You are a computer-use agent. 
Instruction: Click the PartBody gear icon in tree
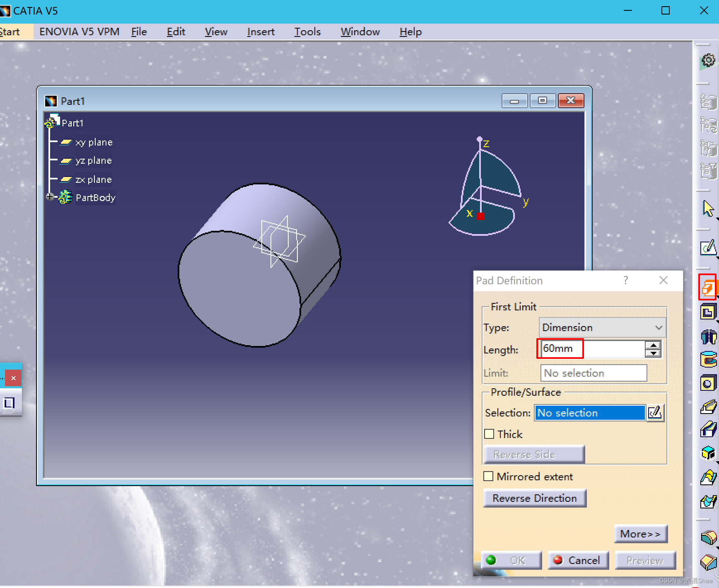click(x=65, y=197)
